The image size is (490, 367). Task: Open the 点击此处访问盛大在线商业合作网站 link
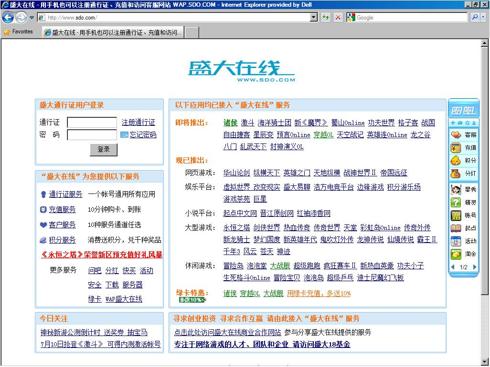228,332
